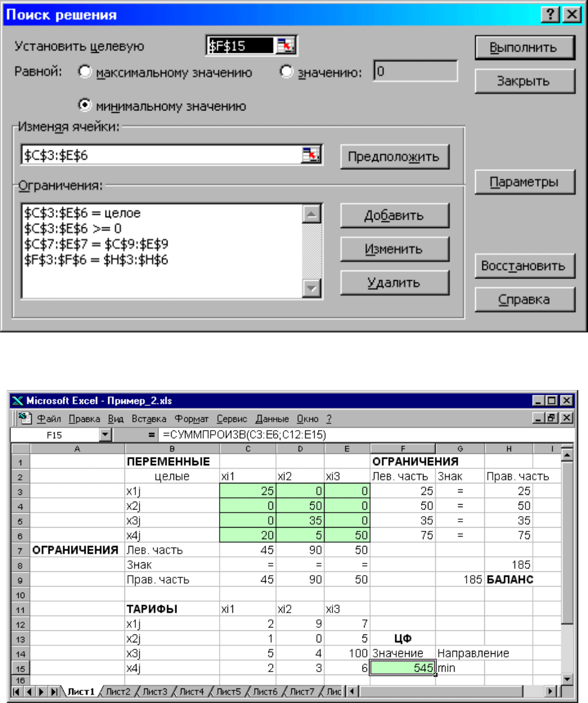Click the Справка button
This screenshot has height=703, width=588.
(x=524, y=300)
